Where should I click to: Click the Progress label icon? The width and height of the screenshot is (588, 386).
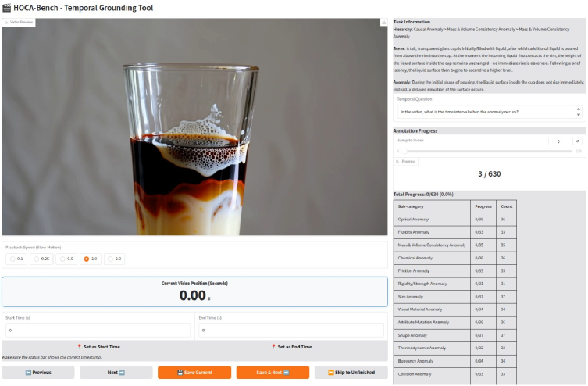(397, 162)
